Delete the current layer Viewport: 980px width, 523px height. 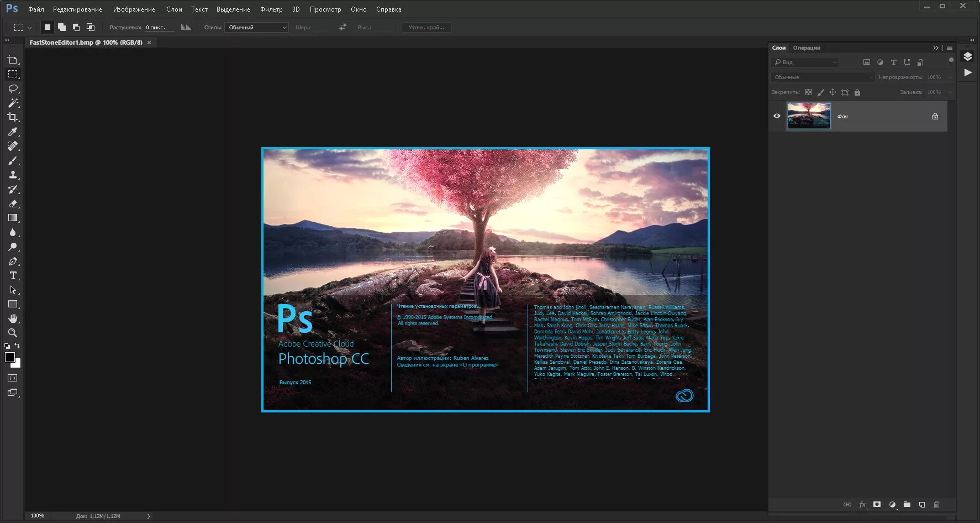pyautogui.click(x=936, y=504)
